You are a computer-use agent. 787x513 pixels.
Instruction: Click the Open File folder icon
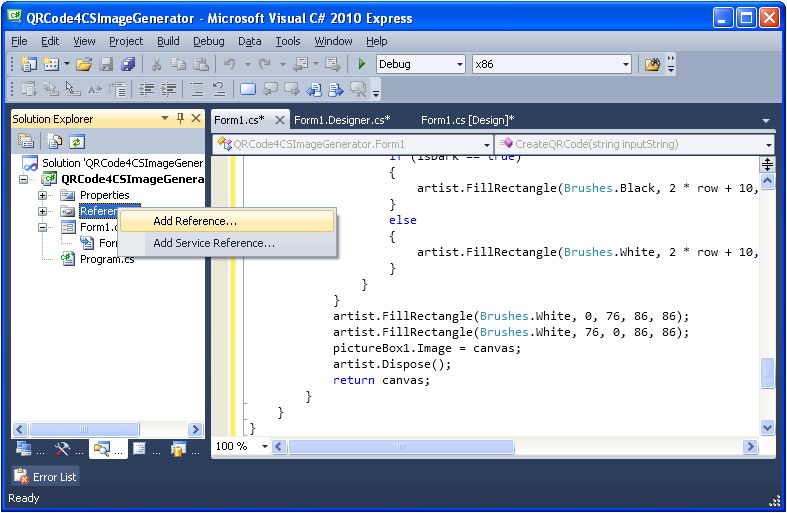click(x=84, y=64)
